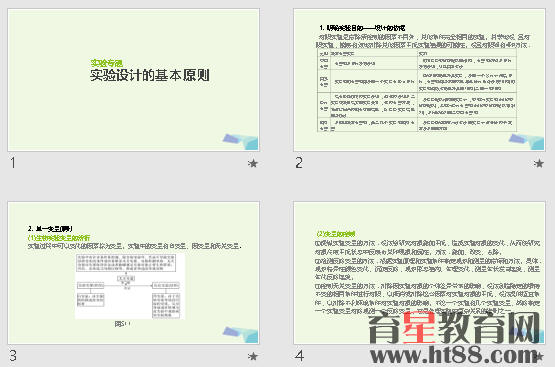Click the slide number 4 label
This screenshot has height=367, width=555.
299,356
